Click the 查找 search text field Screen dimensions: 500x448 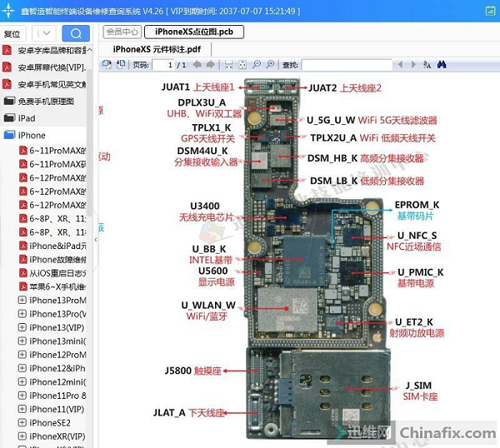point(352,64)
